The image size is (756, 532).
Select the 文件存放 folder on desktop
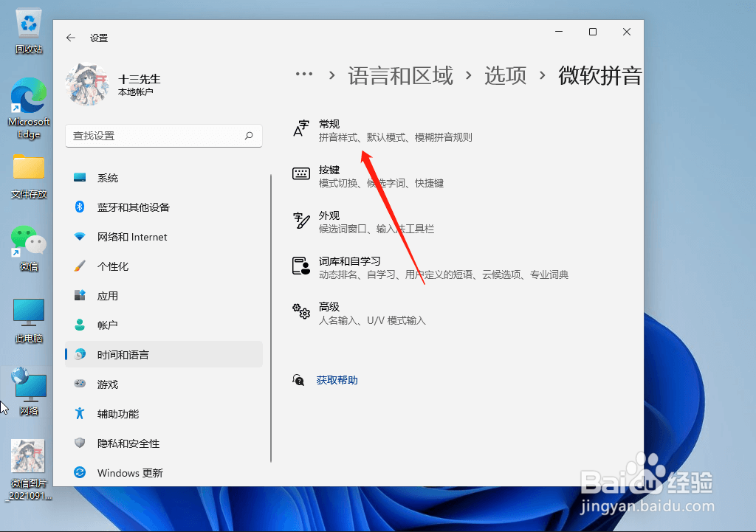pos(29,176)
